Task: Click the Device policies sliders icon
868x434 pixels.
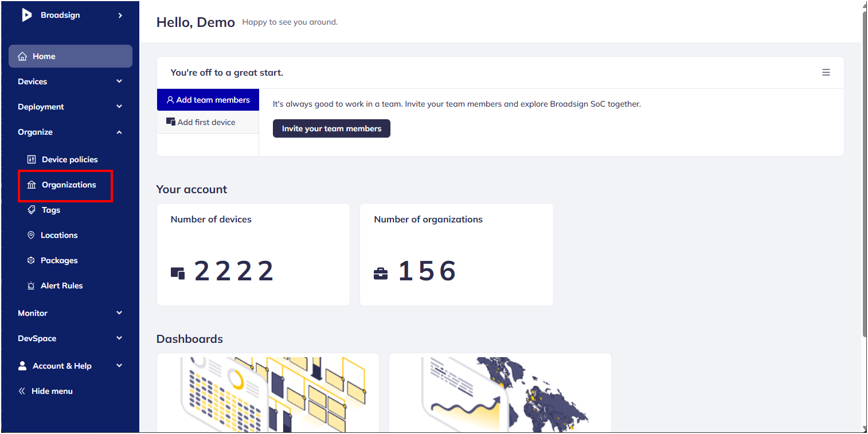Action: [x=32, y=159]
